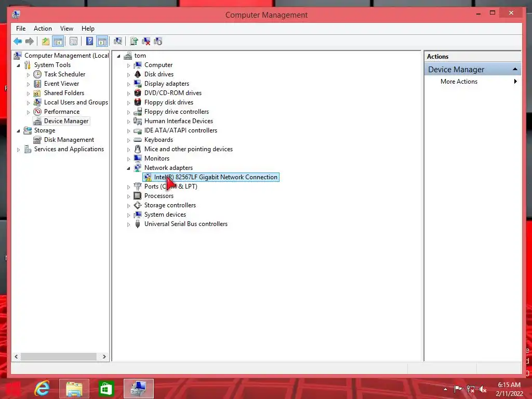The height and width of the screenshot is (399, 532).
Task: Collapse the tom computer root node
Action: (118, 56)
